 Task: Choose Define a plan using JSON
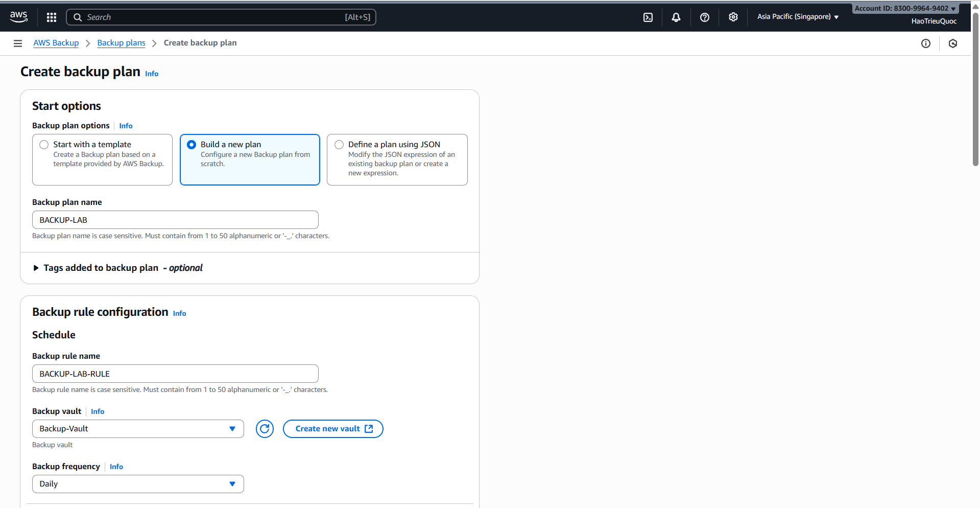(x=339, y=144)
